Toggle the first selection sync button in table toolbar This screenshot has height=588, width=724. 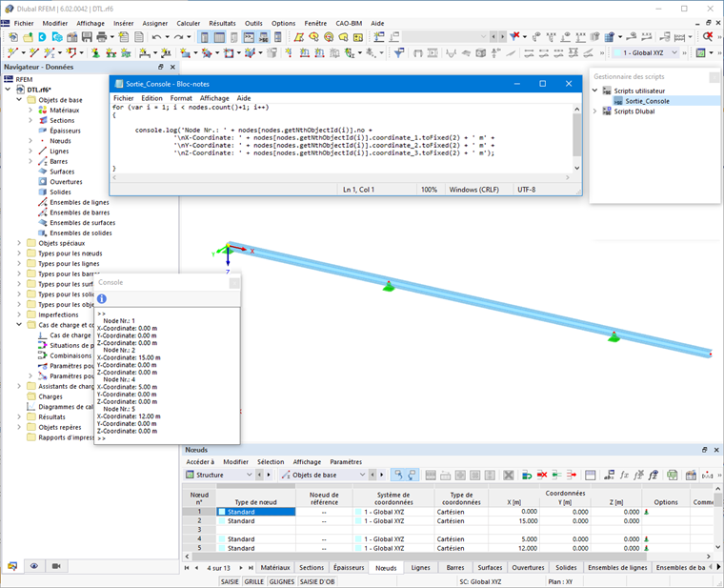pyautogui.click(x=397, y=475)
